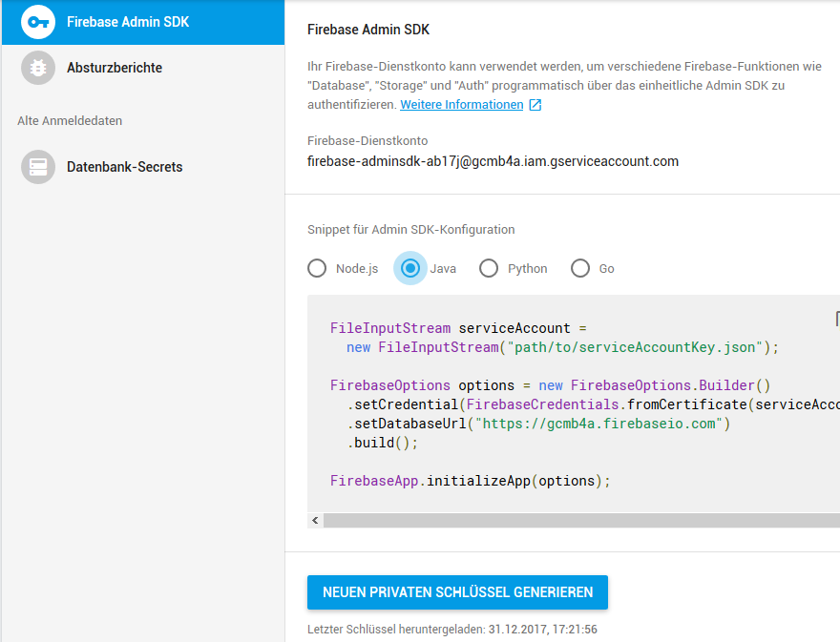Click the horizontal scrollbar below the code snippet
The image size is (840, 642).
(573, 521)
